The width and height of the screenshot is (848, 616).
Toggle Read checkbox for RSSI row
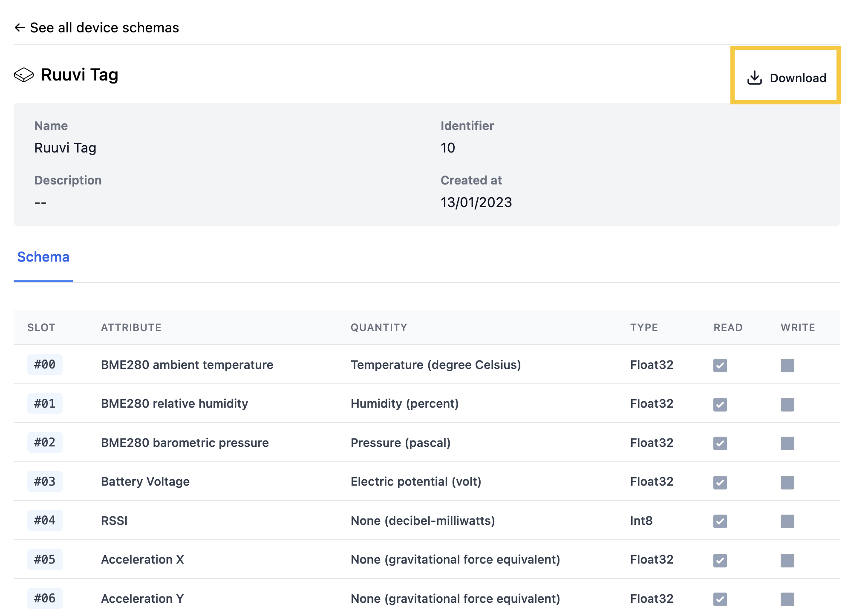[720, 521]
